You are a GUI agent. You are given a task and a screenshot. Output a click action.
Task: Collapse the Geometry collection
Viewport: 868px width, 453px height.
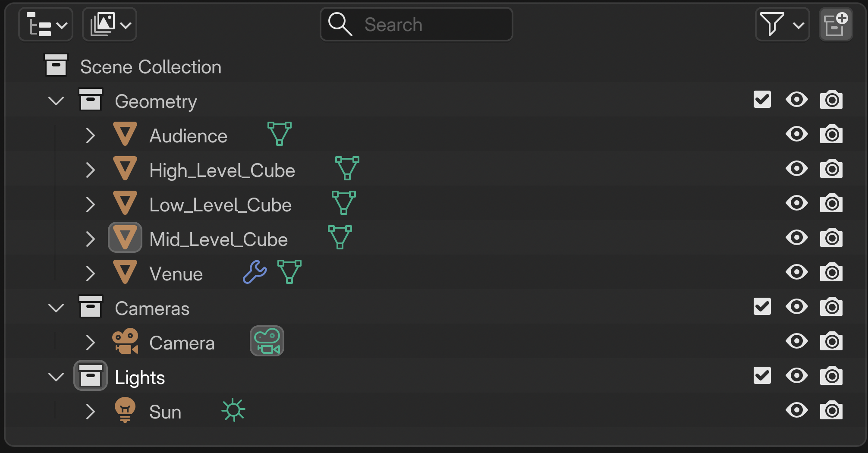[x=56, y=101]
